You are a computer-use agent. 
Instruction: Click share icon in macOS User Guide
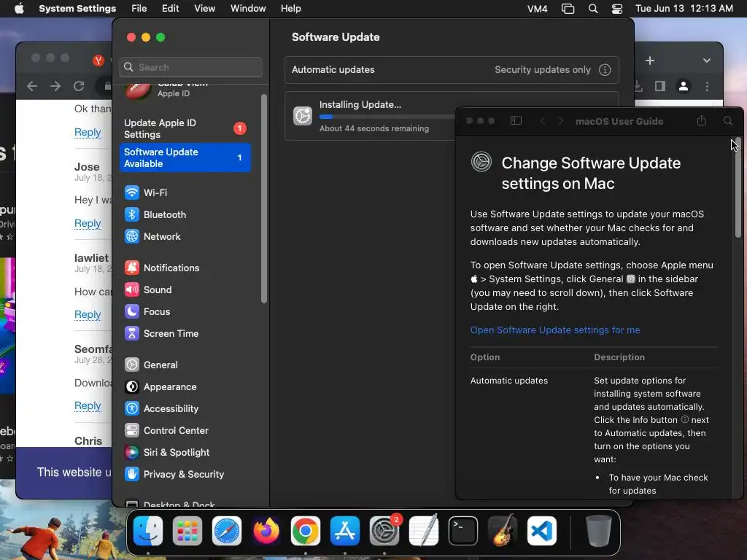(701, 120)
